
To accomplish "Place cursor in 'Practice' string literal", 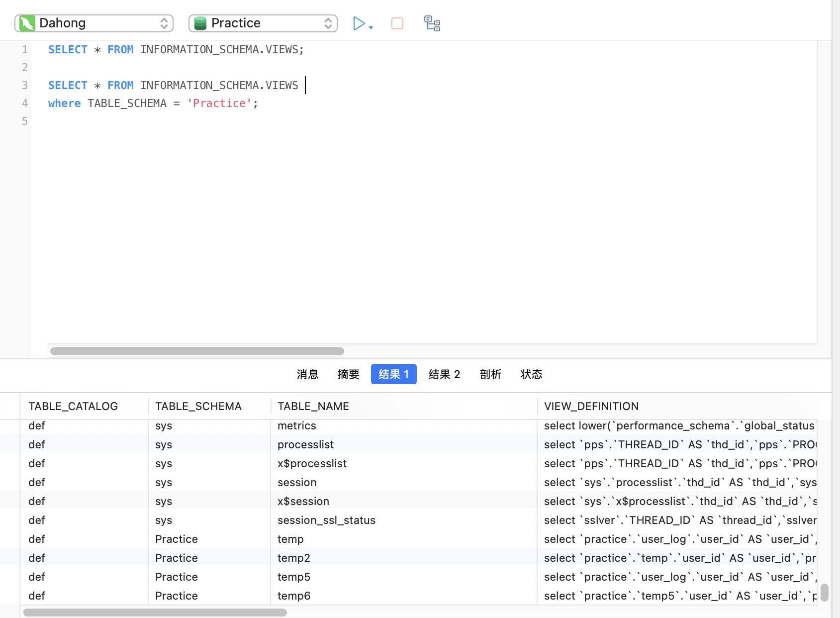I will coord(219,103).
